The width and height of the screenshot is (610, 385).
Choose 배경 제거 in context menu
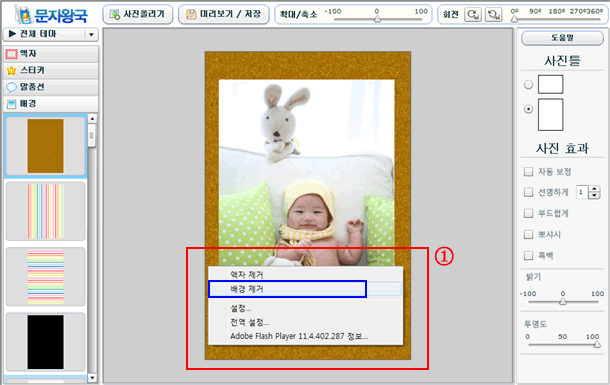coord(287,289)
